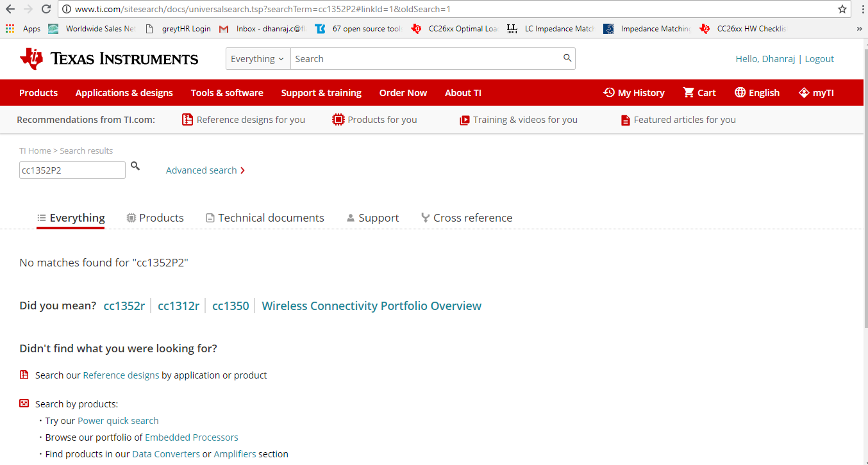Open the Tools & software menu
The height and width of the screenshot is (465, 868).
coord(227,93)
